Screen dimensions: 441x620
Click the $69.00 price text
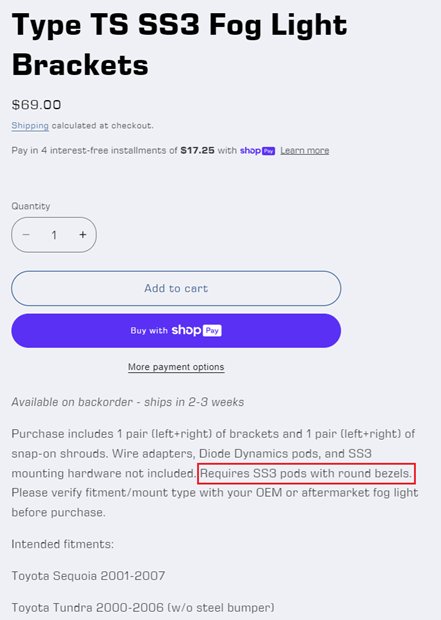point(36,105)
